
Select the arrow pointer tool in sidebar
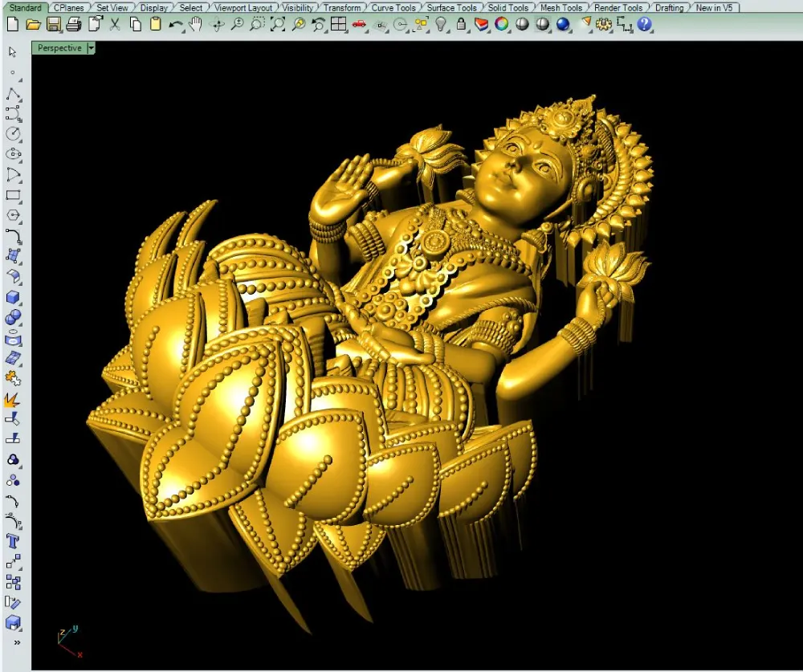point(13,52)
